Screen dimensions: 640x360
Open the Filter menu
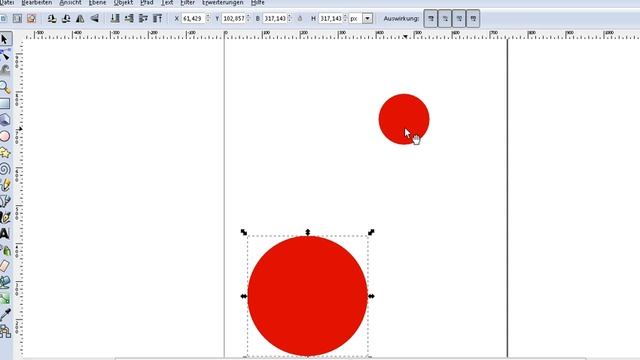188,2
